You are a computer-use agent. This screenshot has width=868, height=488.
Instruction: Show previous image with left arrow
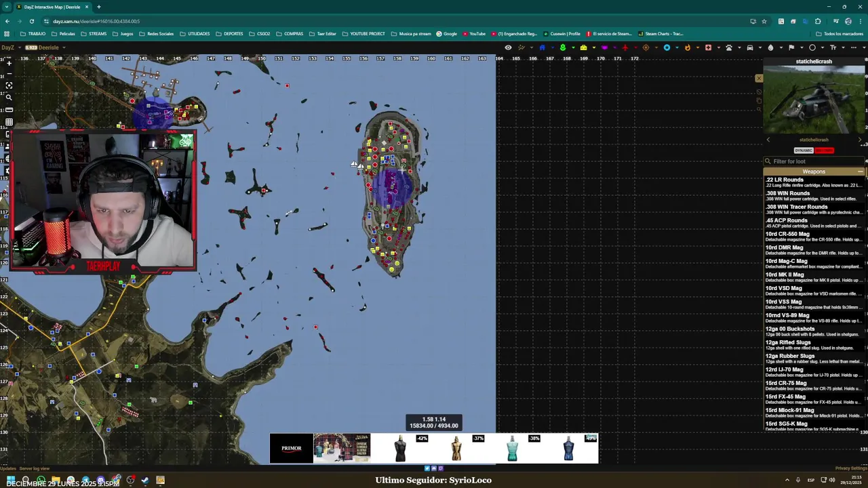coord(768,140)
